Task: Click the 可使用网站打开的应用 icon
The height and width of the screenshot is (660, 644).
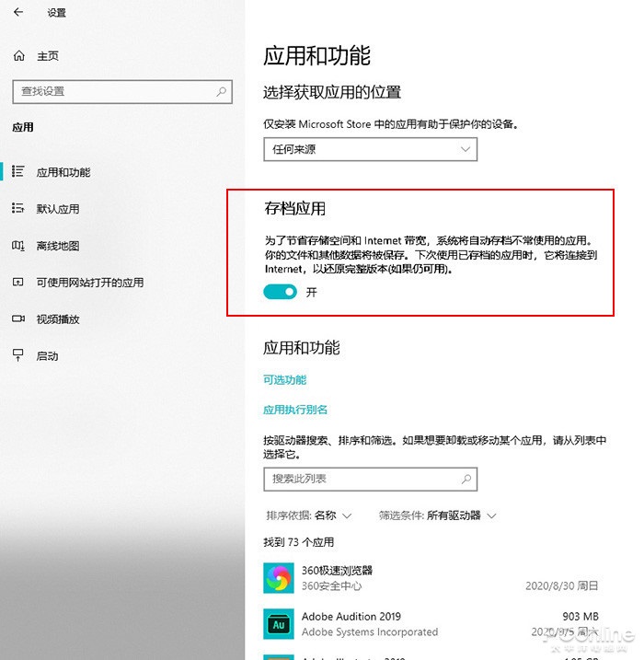Action: 17,282
